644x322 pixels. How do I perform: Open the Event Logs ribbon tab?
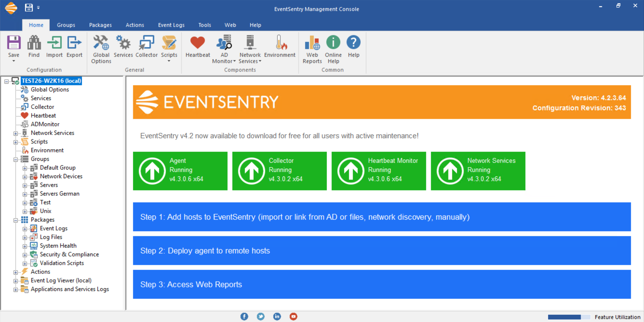click(171, 25)
